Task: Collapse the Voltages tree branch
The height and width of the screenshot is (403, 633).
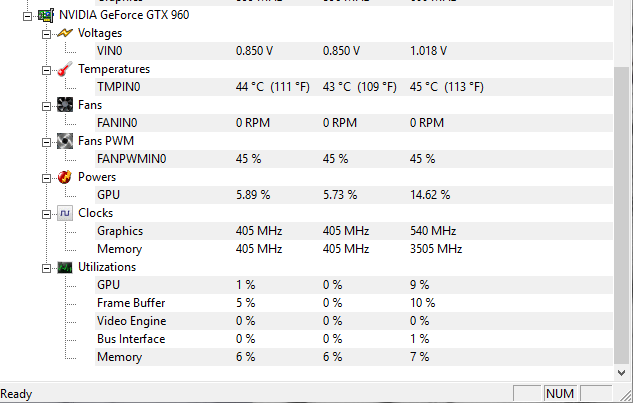Action: (x=46, y=34)
